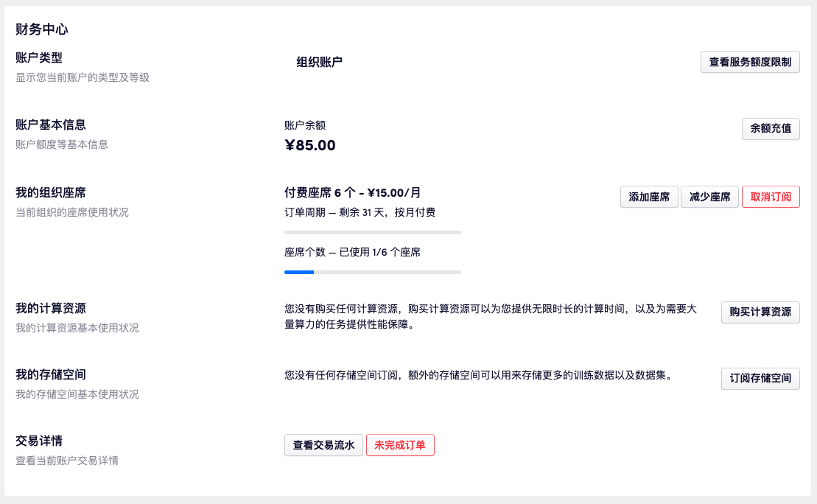Click the 我的组织座席 section title
Image resolution: width=817 pixels, height=504 pixels.
point(51,193)
